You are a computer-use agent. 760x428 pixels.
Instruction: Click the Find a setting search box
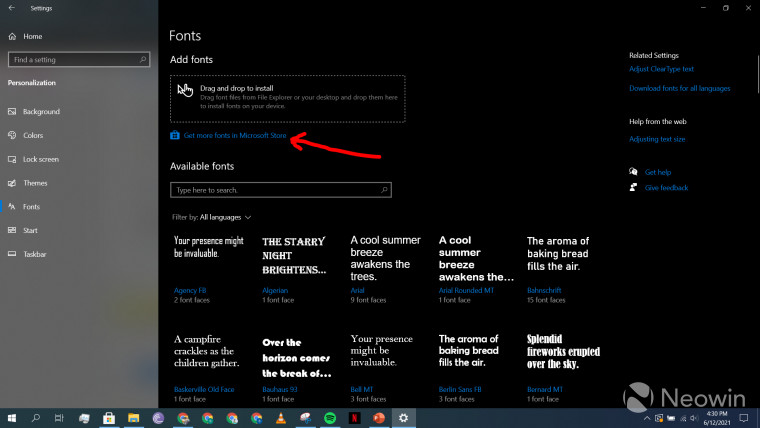(79, 60)
